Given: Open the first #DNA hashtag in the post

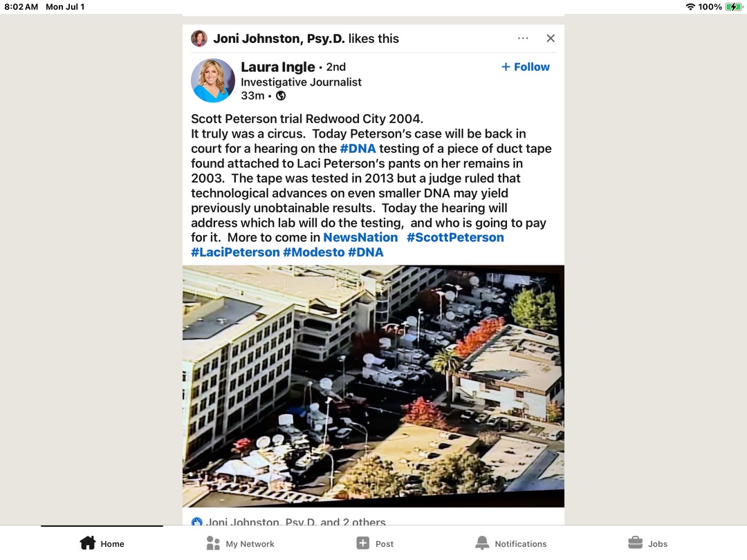Looking at the screenshot, I should point(358,149).
